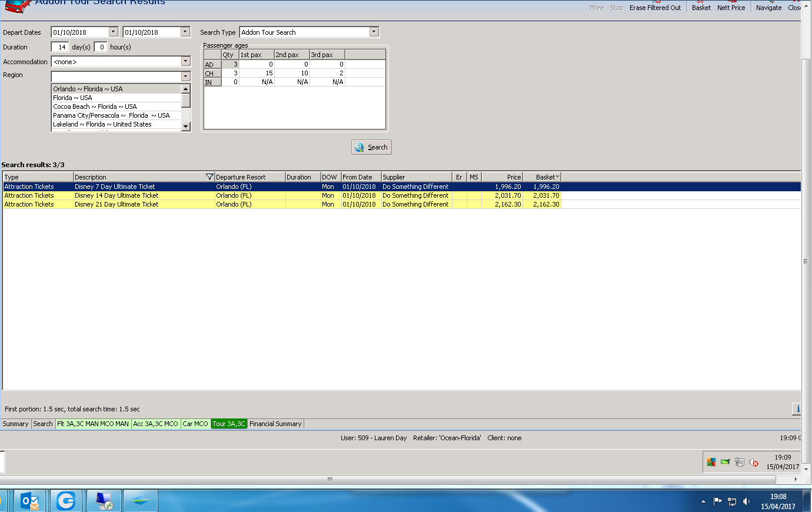Open the Car MCO tab
812x512 pixels.
[195, 424]
